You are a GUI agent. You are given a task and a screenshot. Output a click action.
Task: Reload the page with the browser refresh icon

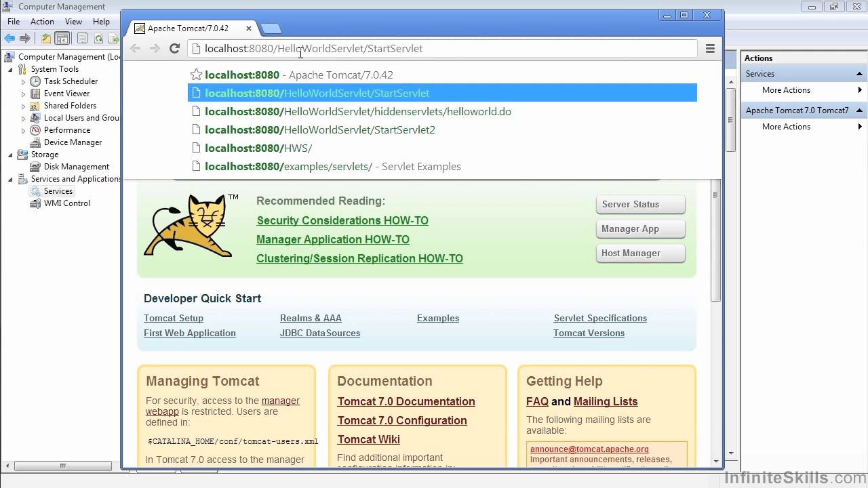pyautogui.click(x=174, y=48)
